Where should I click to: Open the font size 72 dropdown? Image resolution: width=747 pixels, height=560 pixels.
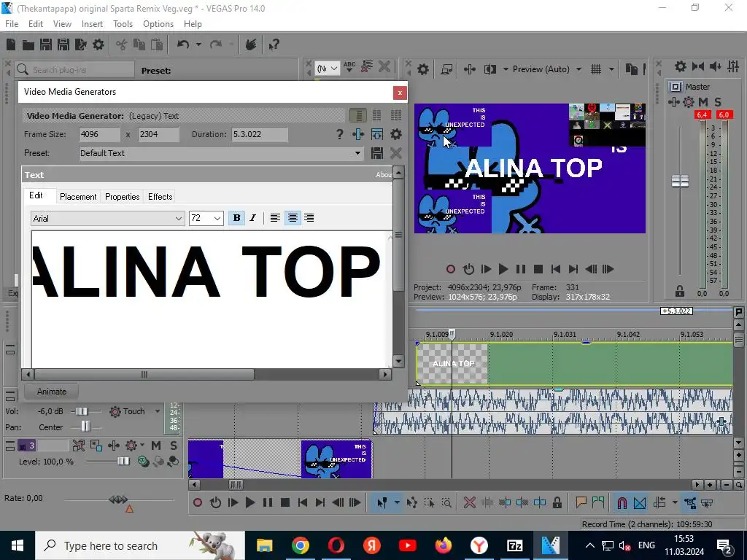[x=217, y=219]
